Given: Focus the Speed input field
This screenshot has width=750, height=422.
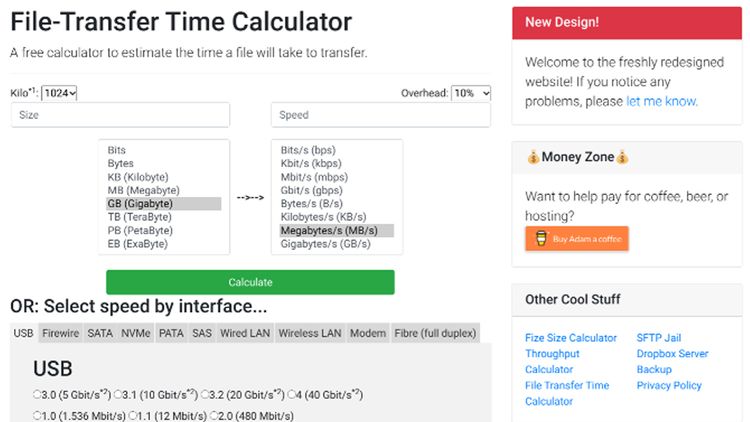Looking at the screenshot, I should 381,115.
